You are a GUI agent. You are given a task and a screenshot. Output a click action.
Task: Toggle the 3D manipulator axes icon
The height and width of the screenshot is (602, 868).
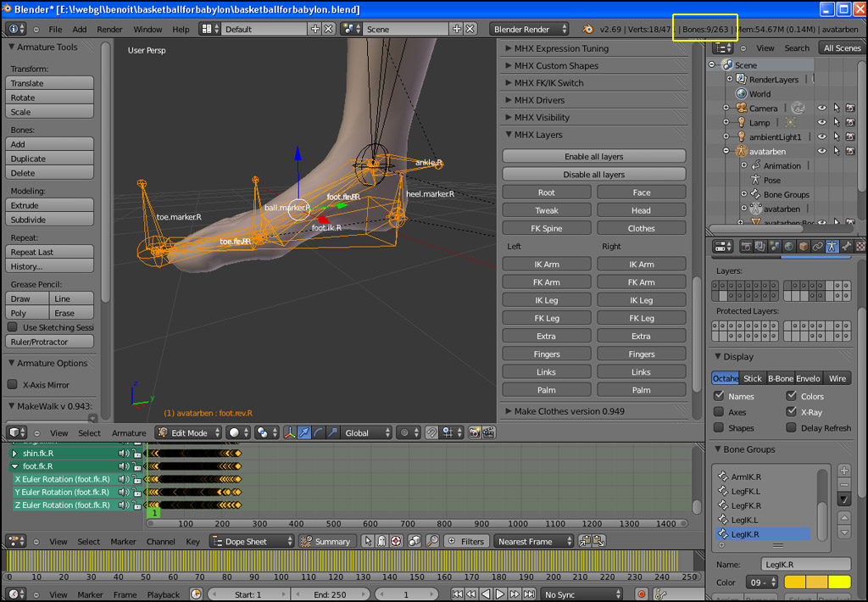point(290,433)
